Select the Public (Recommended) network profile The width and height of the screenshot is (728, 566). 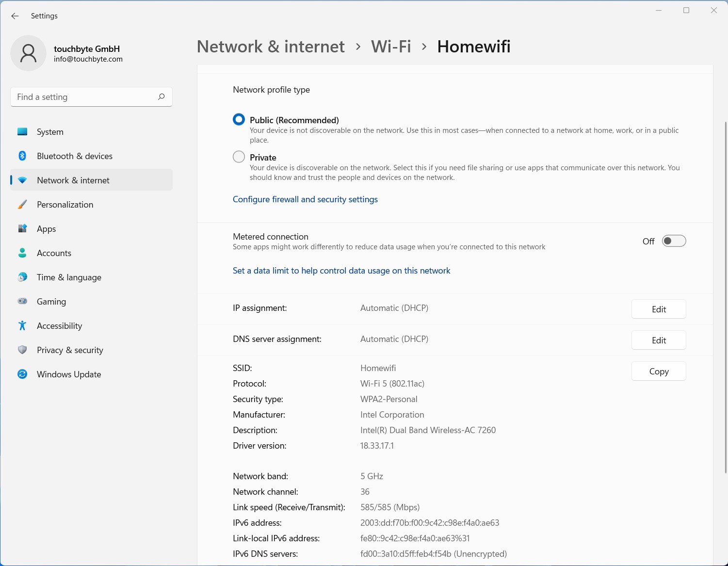tap(239, 120)
